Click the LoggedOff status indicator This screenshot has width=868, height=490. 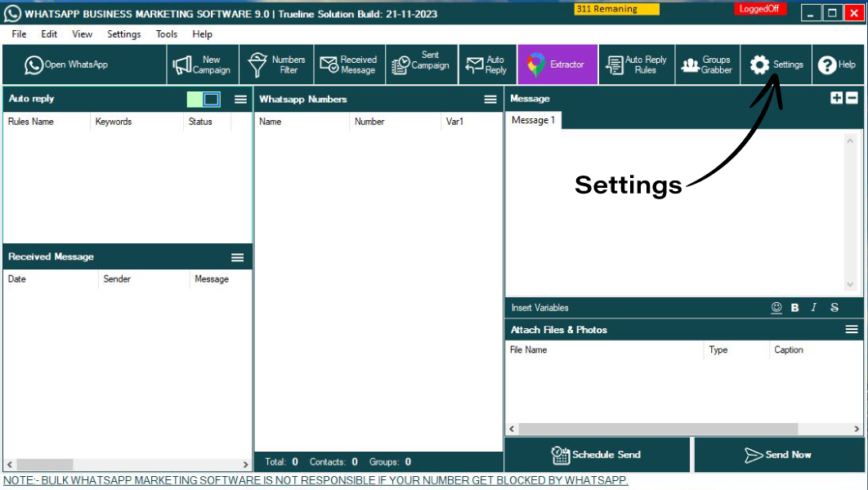click(759, 9)
